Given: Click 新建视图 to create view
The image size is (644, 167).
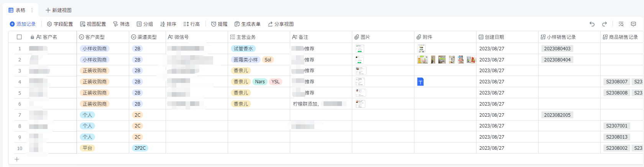Looking at the screenshot, I should [x=59, y=10].
